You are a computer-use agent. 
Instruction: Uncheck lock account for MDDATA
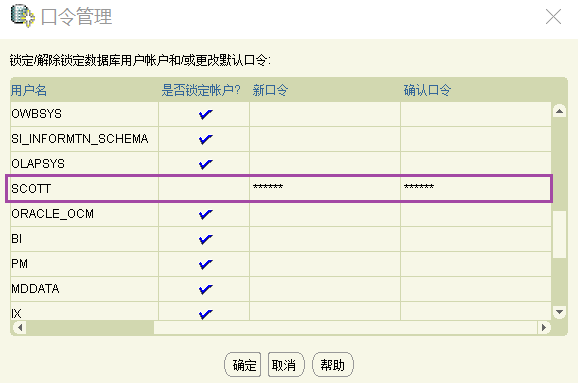click(x=205, y=289)
